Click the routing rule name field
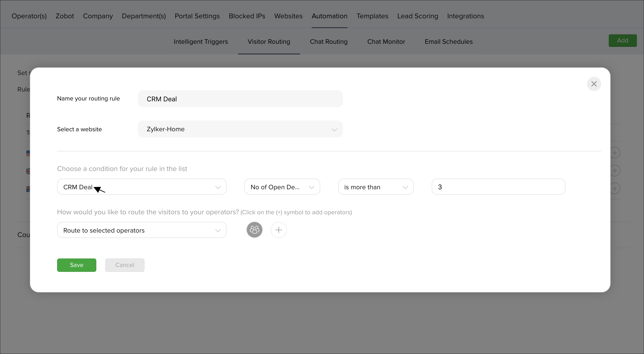Viewport: 644px width, 354px height. [x=240, y=99]
